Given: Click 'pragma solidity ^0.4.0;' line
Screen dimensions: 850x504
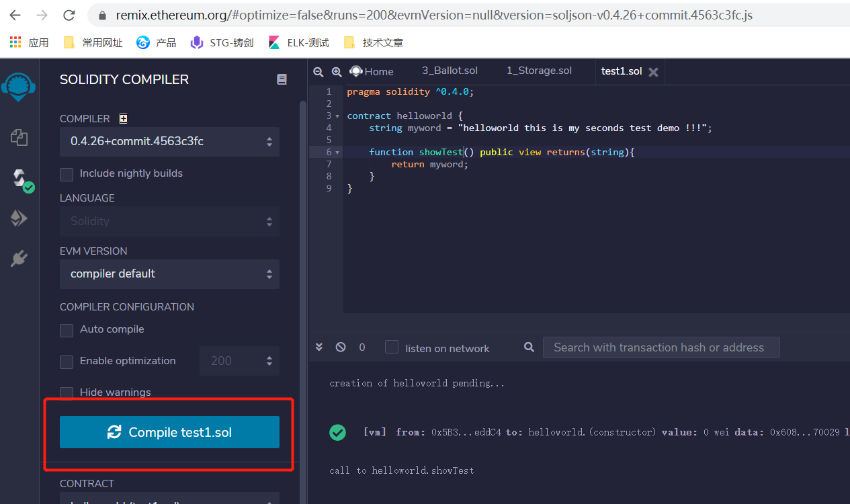Looking at the screenshot, I should tap(411, 91).
